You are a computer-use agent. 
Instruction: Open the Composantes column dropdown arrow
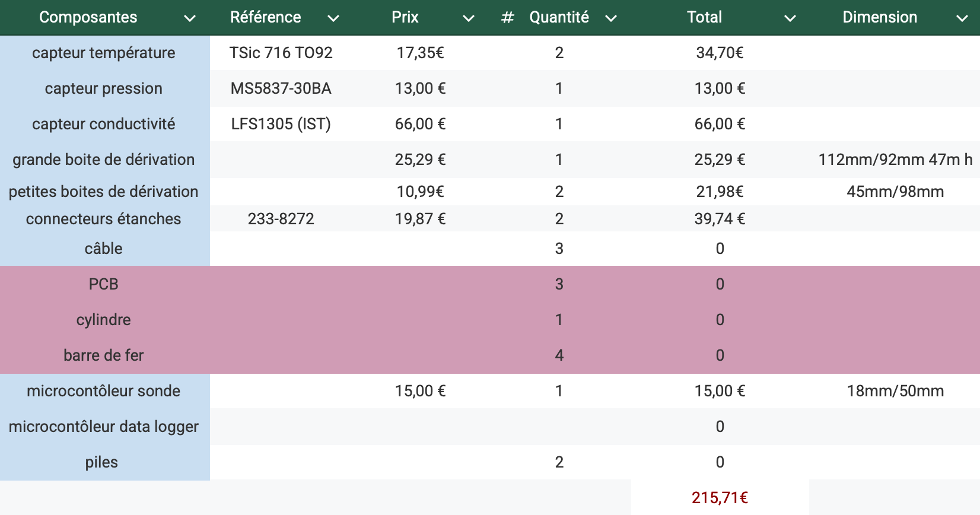click(x=190, y=18)
